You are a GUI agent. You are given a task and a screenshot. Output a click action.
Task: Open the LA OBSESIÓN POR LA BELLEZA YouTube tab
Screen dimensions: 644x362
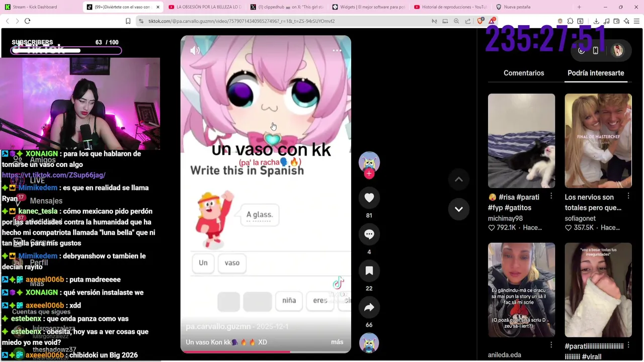[205, 7]
